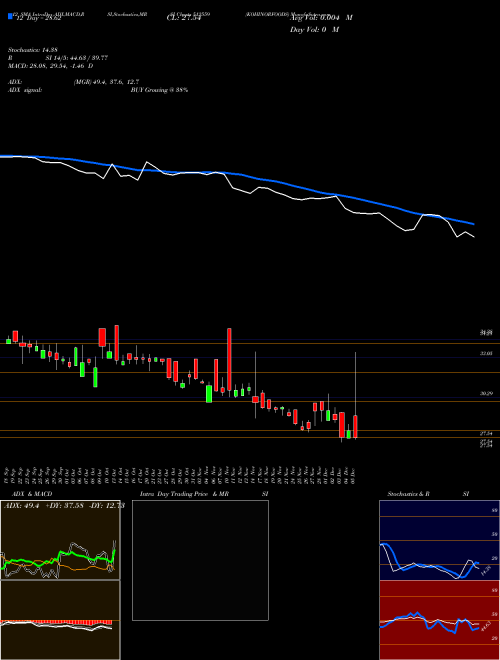500x660 pixels.
Task: Select the "12 Day = 28.62" SMA value
Action: coord(39,19)
